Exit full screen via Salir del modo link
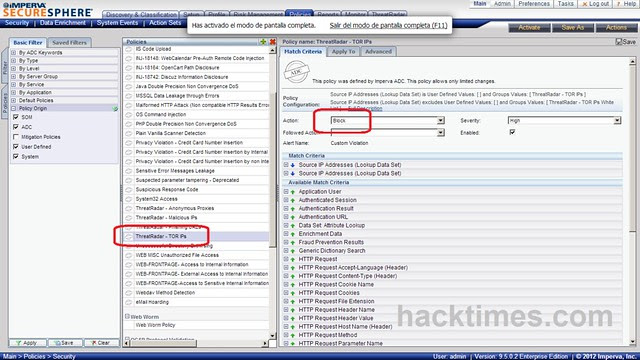Viewport: 640px width, 360px height. click(388, 25)
